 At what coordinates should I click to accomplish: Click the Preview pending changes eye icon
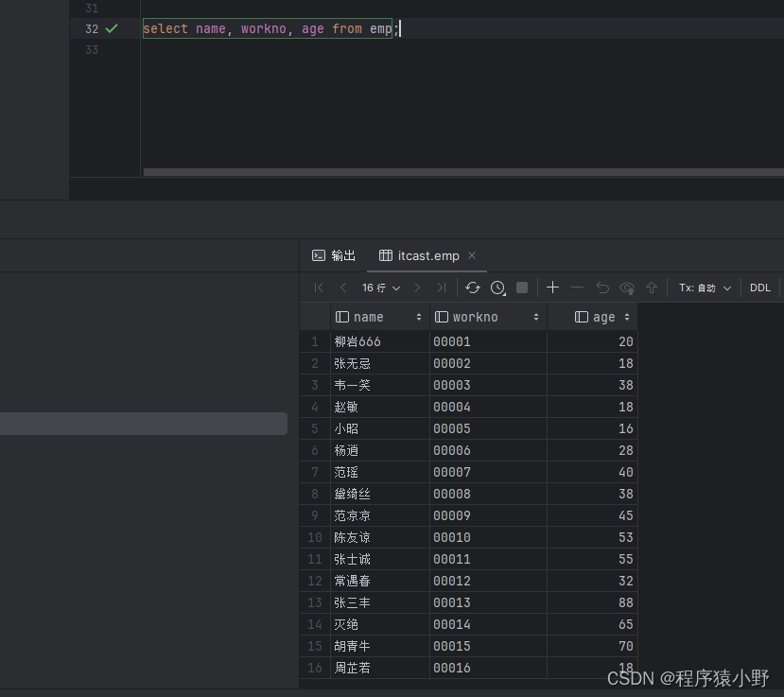[626, 288]
